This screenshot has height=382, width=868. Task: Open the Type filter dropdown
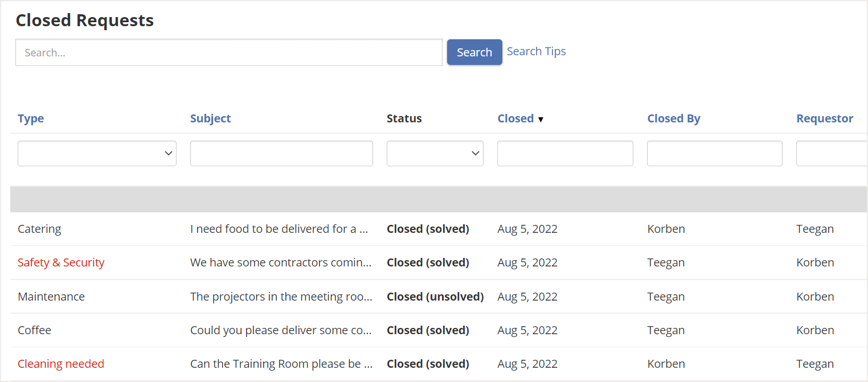[x=97, y=153]
